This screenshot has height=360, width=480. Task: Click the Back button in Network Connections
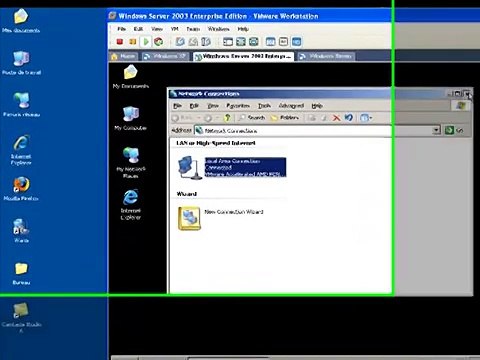[183, 118]
